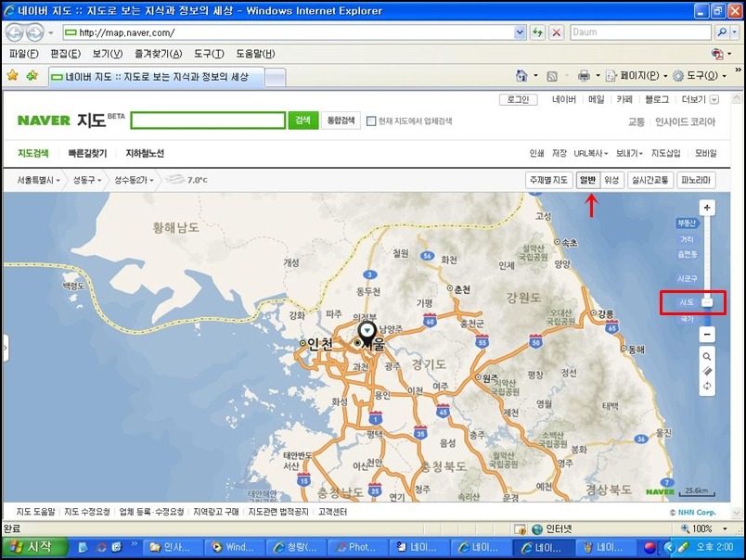Image resolution: width=746 pixels, height=560 pixels.
Task: Click the map distance ruler tool icon
Action: (707, 371)
